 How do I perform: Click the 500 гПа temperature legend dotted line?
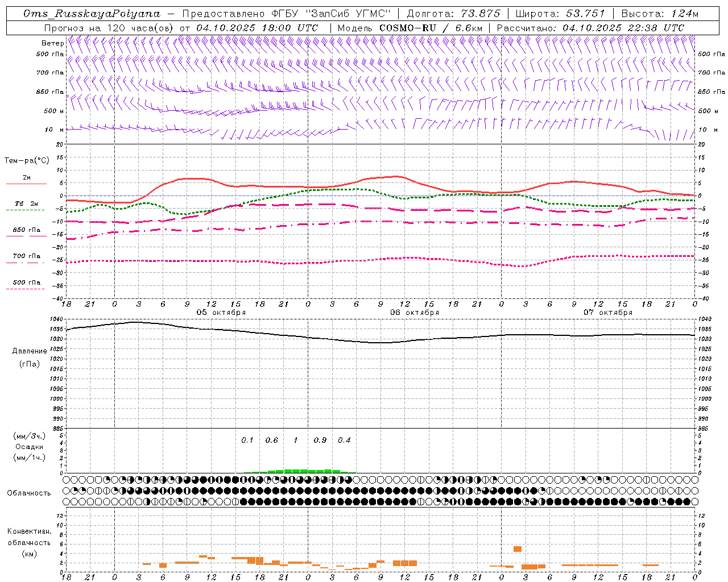25,289
